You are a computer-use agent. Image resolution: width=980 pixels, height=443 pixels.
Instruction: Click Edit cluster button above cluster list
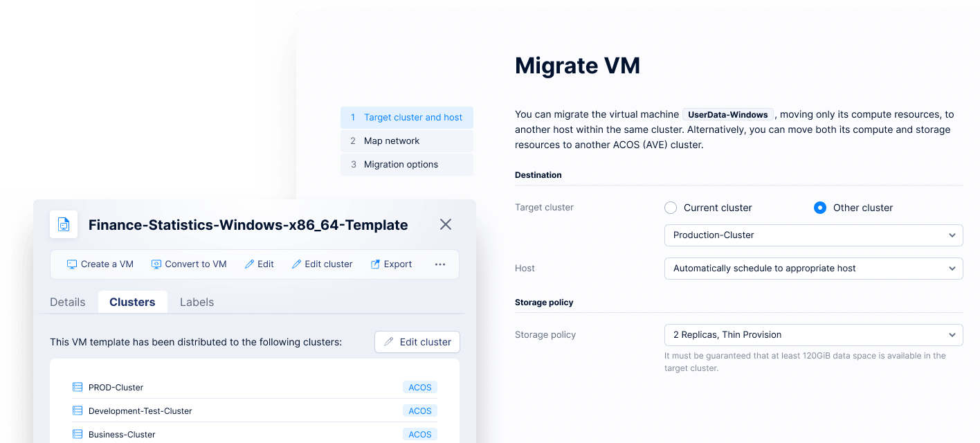[x=417, y=342]
